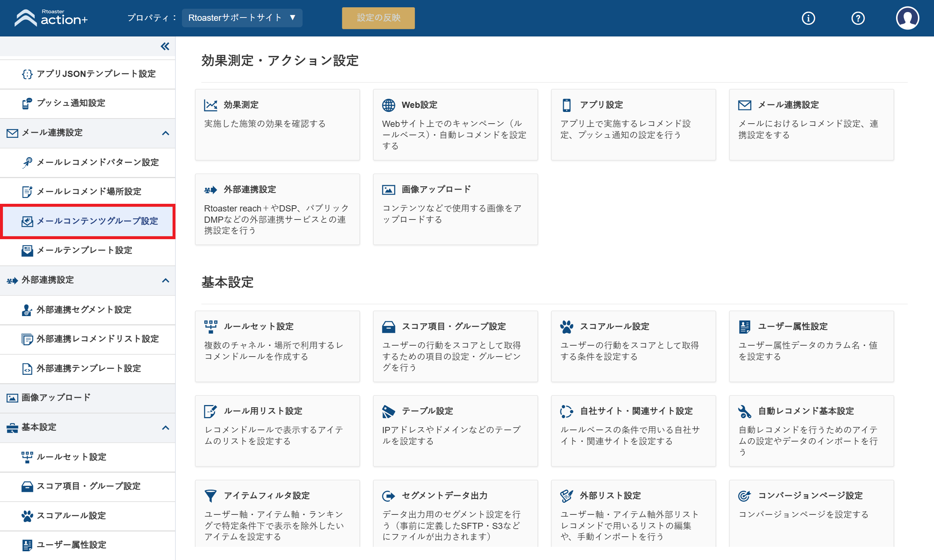Click the スコアルール設定 card paw icon
The width and height of the screenshot is (934, 560).
566,327
